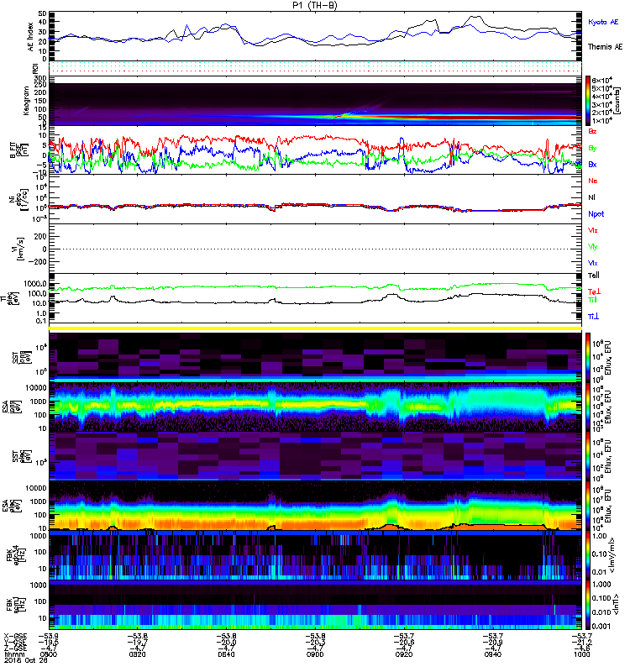This screenshot has width=630, height=672.
Task: Select the red "Bz" legend label
Action: click(x=592, y=131)
